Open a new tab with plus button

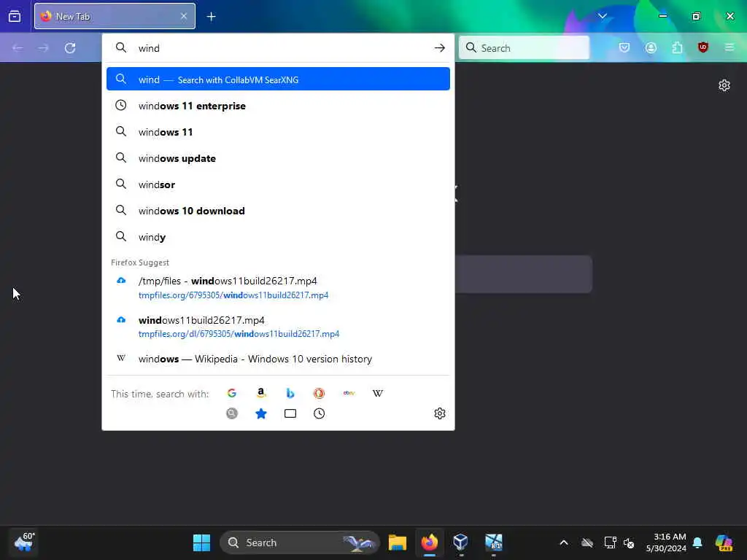tap(211, 17)
